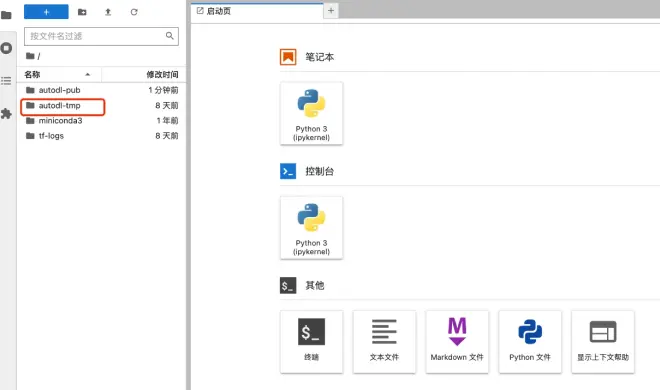Create a new Markdown 文件
The image size is (660, 390).
(x=457, y=342)
